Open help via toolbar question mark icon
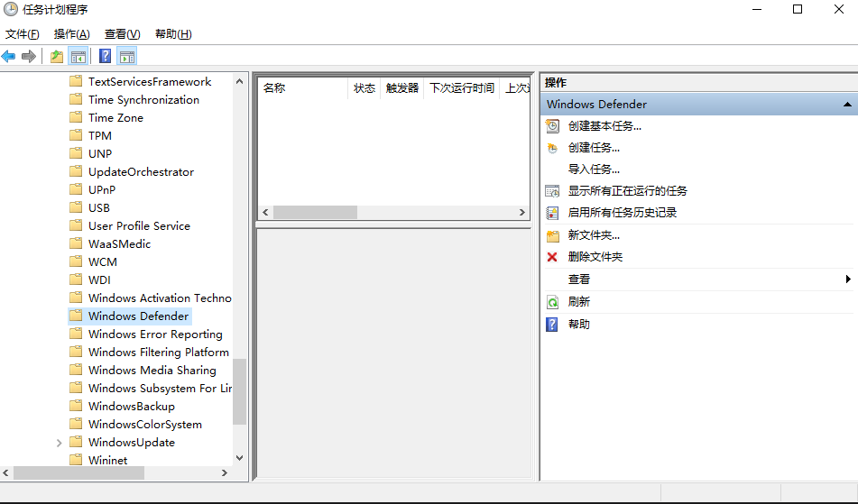The height and width of the screenshot is (504, 858). [105, 56]
